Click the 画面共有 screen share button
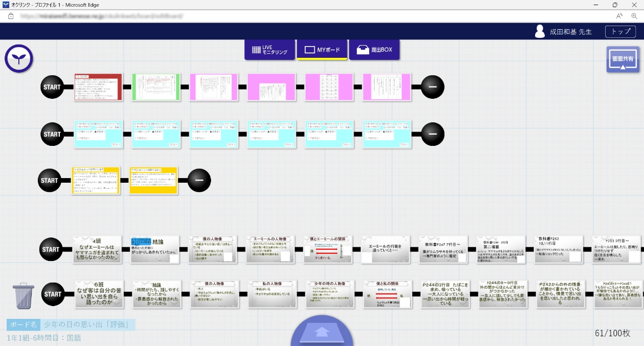The image size is (644, 346). 623,59
